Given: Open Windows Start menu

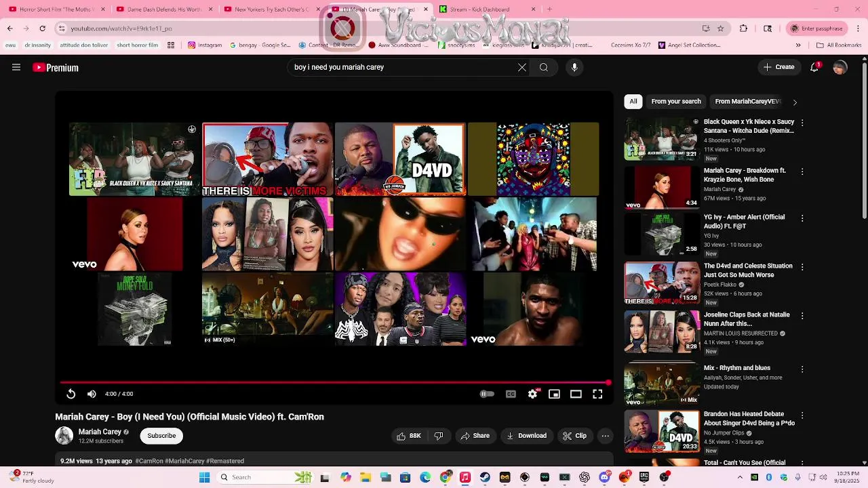Looking at the screenshot, I should pyautogui.click(x=204, y=477).
